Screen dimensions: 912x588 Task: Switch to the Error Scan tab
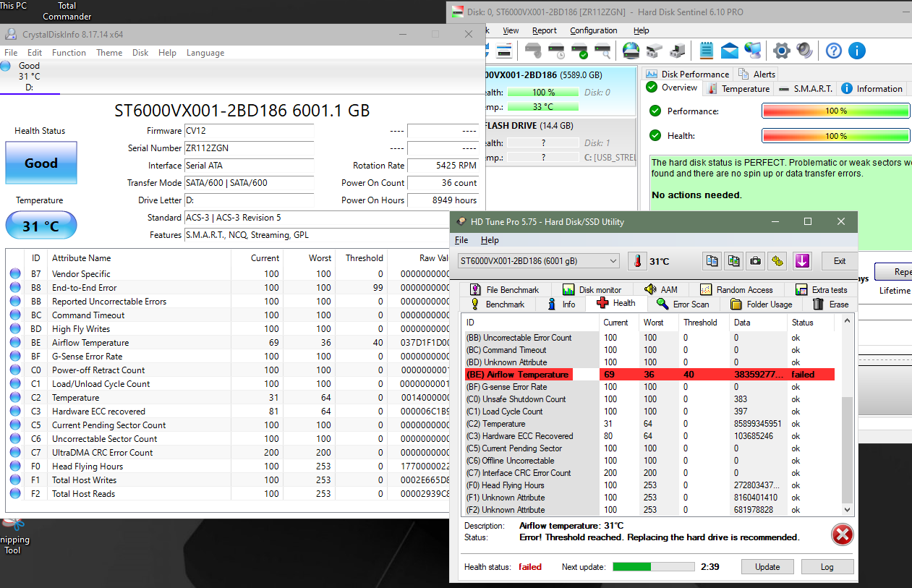[683, 304]
